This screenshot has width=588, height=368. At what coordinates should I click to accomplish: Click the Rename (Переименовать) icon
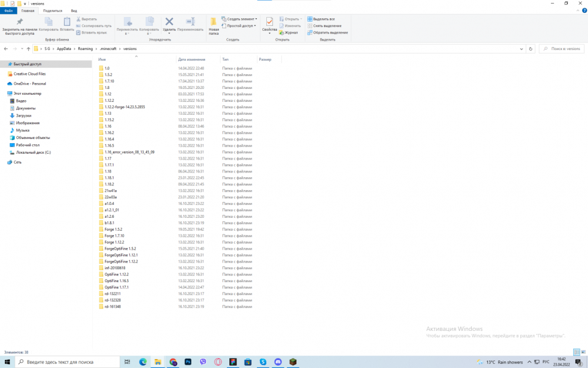point(191,22)
